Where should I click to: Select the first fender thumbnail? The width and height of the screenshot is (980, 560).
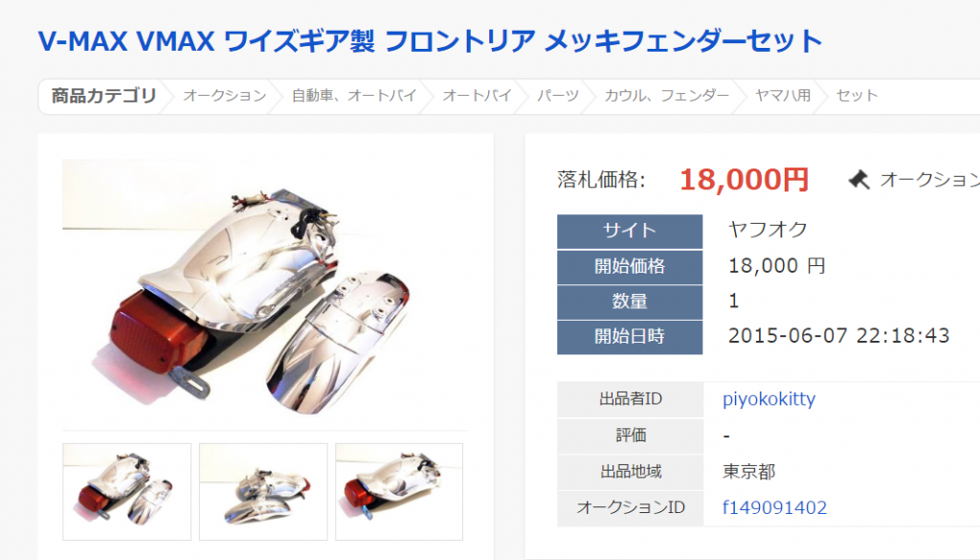pyautogui.click(x=127, y=492)
